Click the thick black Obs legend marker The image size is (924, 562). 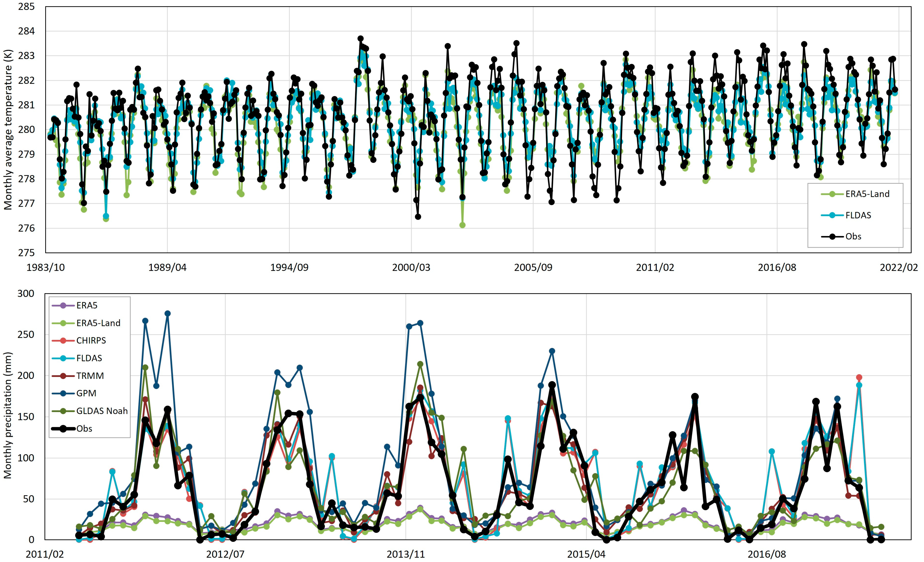click(63, 429)
